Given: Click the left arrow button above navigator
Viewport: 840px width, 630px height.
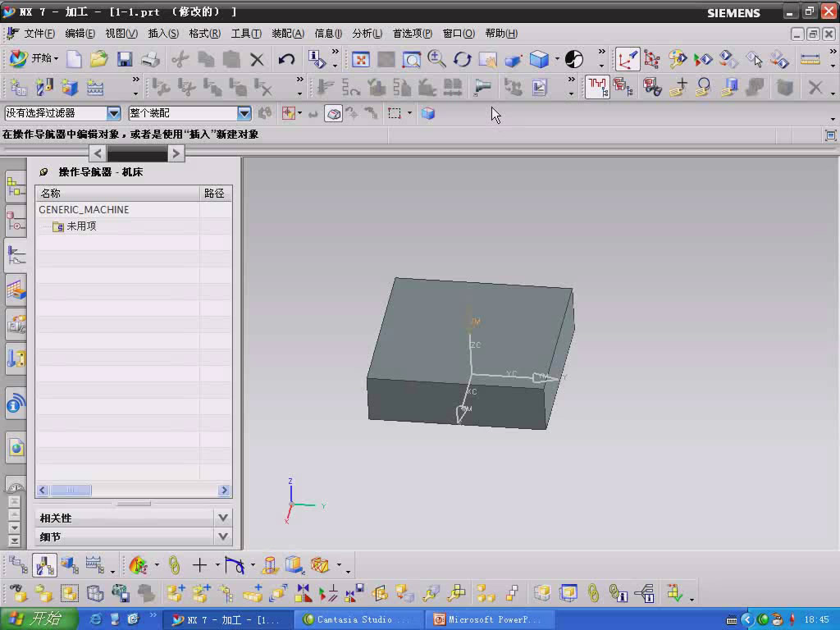Looking at the screenshot, I should click(97, 153).
